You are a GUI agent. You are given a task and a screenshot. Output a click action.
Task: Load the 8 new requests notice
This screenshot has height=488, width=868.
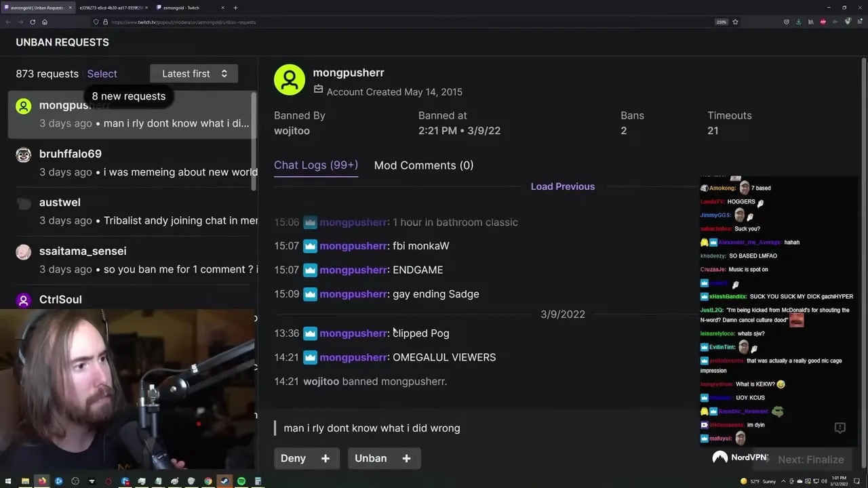pos(129,96)
